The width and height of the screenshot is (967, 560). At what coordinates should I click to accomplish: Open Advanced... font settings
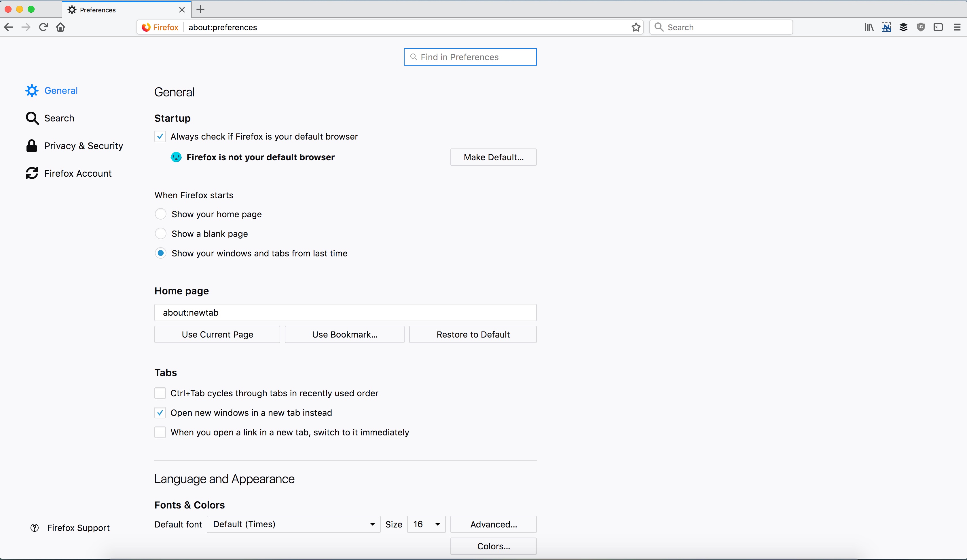pos(494,524)
